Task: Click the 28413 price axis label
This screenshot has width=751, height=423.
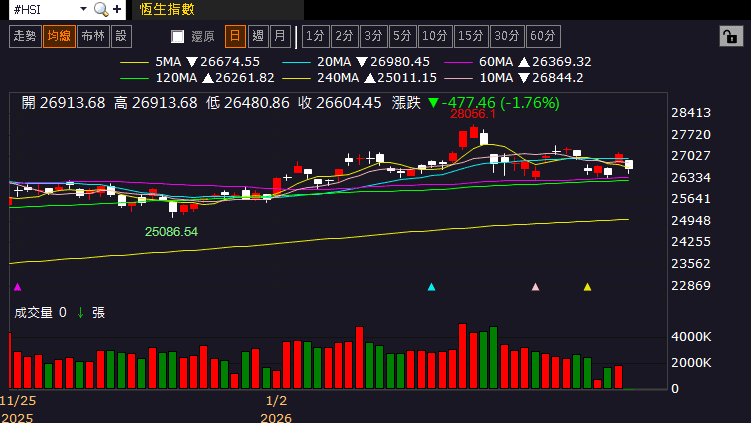Action: 691,113
